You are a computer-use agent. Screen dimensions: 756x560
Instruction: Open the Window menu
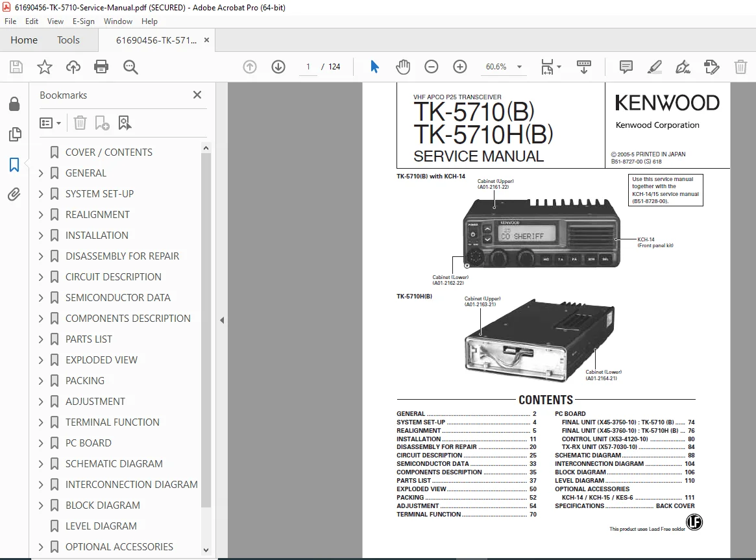(117, 21)
